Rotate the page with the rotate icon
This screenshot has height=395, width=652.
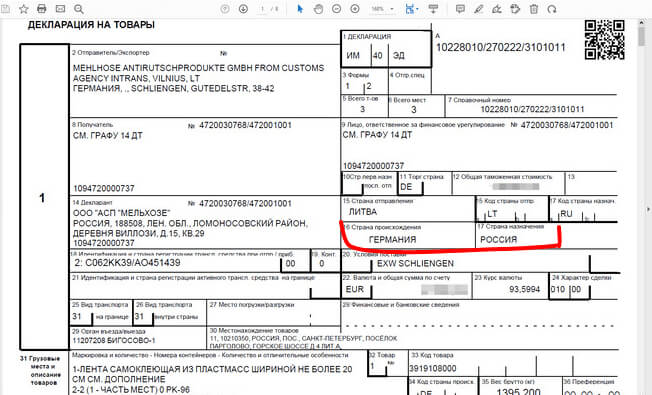[x=552, y=9]
